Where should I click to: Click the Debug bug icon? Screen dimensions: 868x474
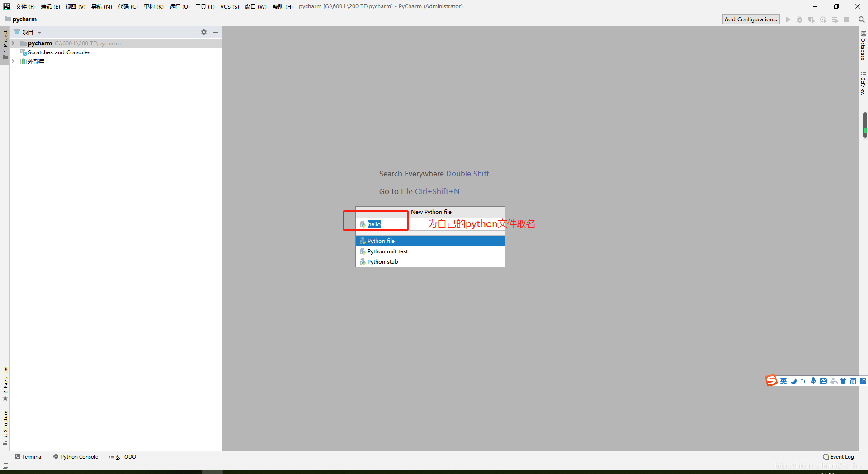(x=800, y=19)
